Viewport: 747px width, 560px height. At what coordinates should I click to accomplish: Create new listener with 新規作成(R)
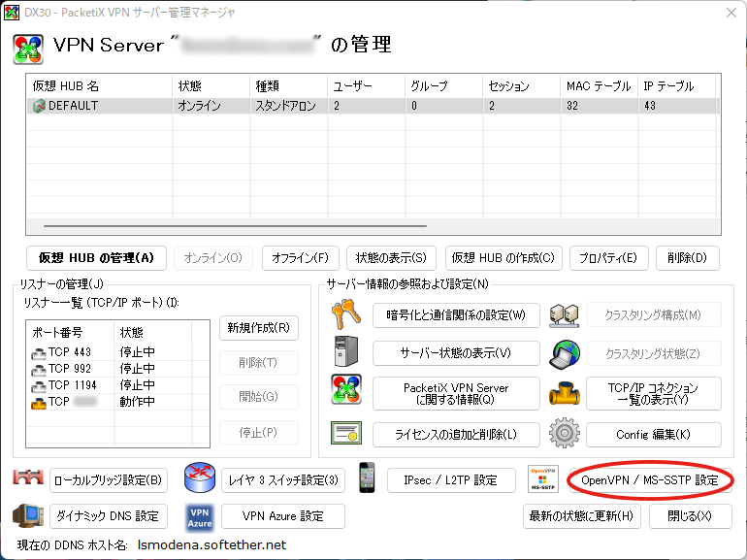coord(259,328)
